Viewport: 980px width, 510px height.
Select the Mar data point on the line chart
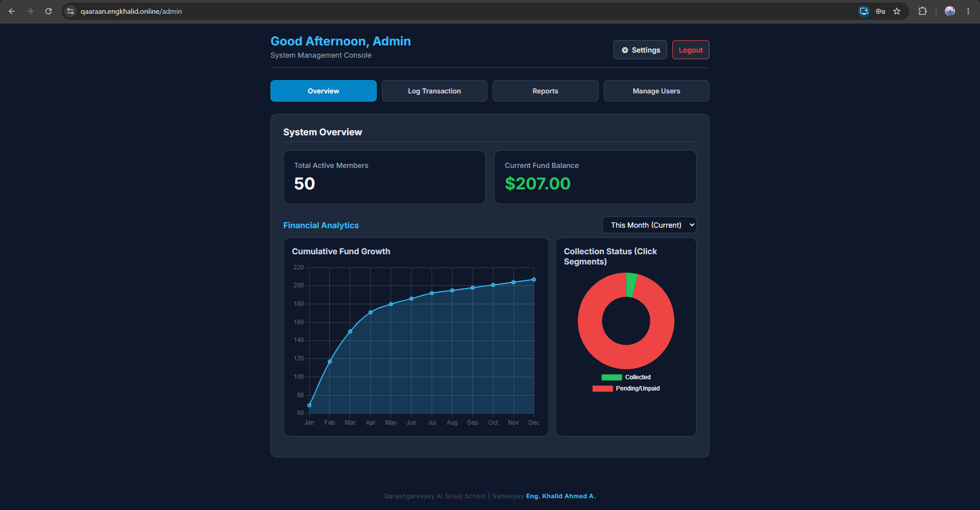(350, 331)
